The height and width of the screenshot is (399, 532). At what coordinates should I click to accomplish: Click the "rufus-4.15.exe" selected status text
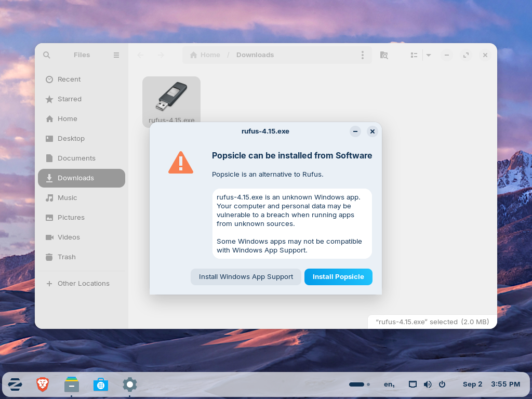(x=432, y=322)
